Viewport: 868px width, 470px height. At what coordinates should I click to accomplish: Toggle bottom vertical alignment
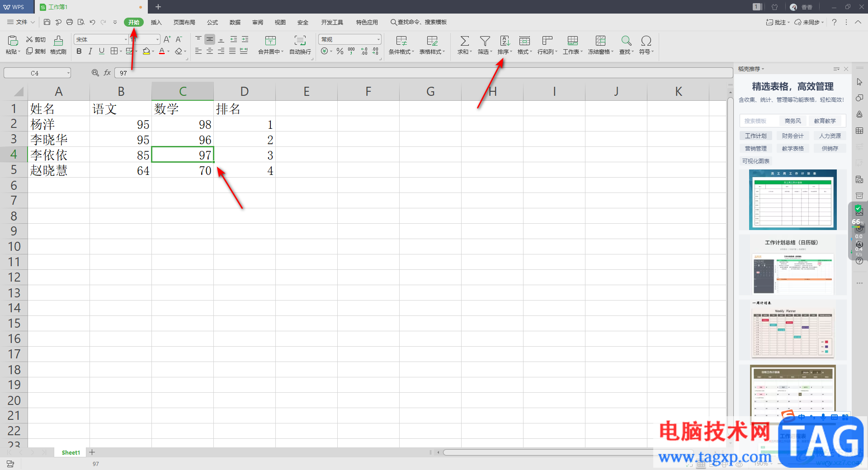(221, 40)
